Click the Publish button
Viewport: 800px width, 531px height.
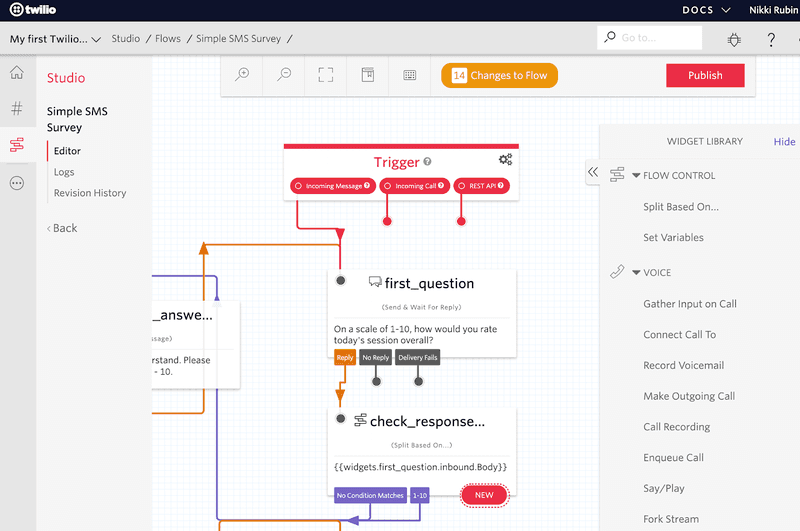coord(705,76)
